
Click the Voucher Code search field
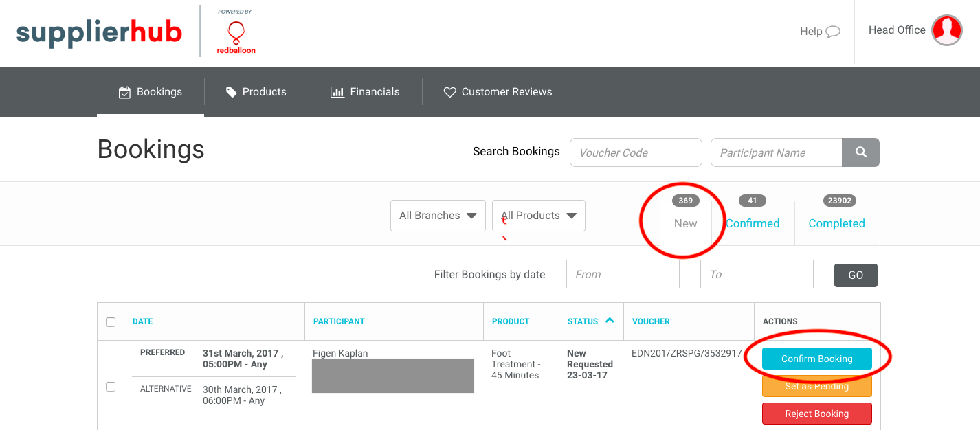(x=635, y=152)
